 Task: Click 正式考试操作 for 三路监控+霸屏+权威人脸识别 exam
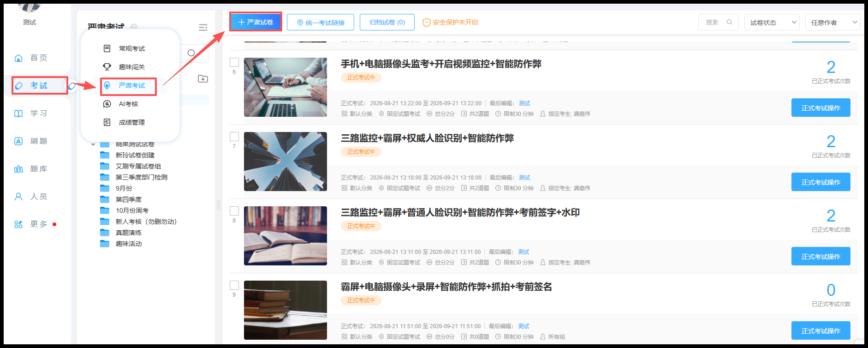[821, 182]
